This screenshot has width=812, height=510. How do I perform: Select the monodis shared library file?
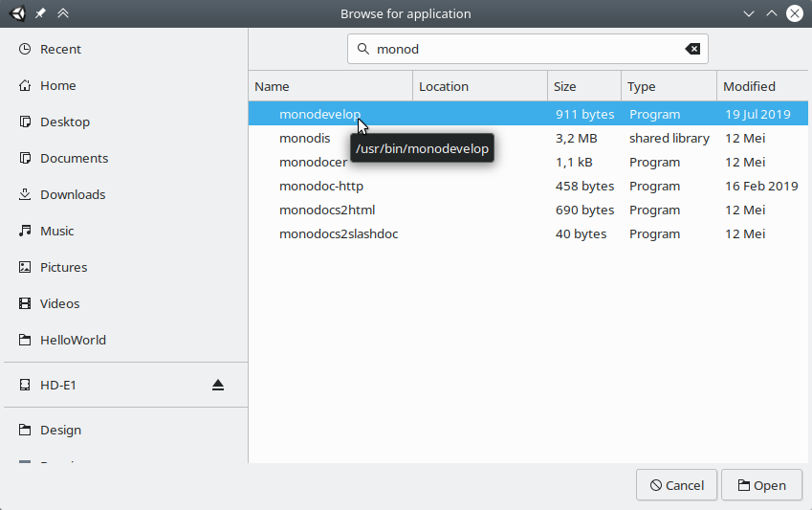305,138
